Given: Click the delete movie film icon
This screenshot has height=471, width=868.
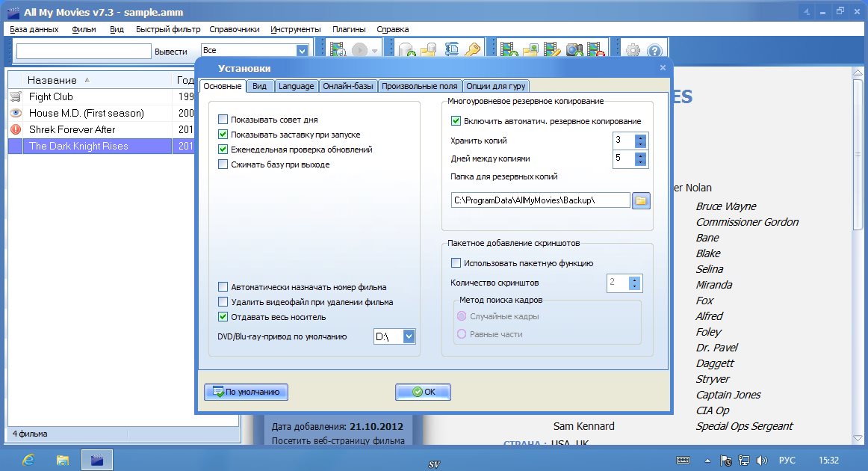Looking at the screenshot, I should 595,50.
